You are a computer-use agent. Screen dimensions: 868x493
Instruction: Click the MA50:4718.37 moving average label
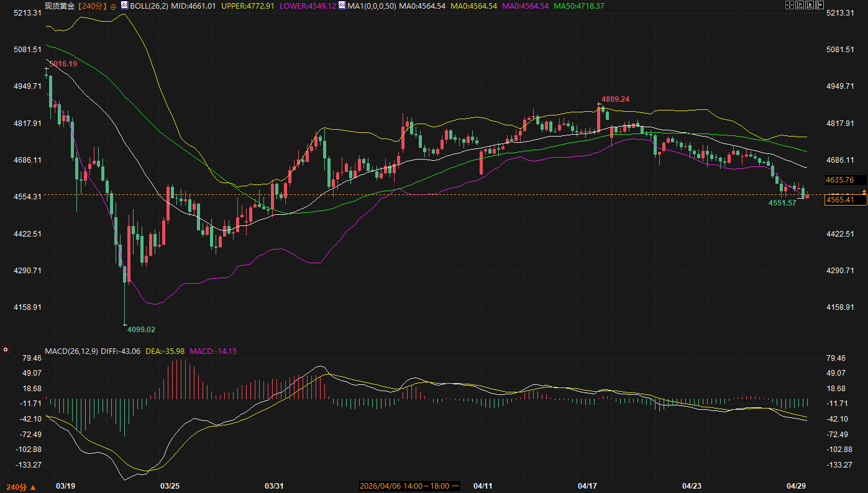tap(578, 6)
